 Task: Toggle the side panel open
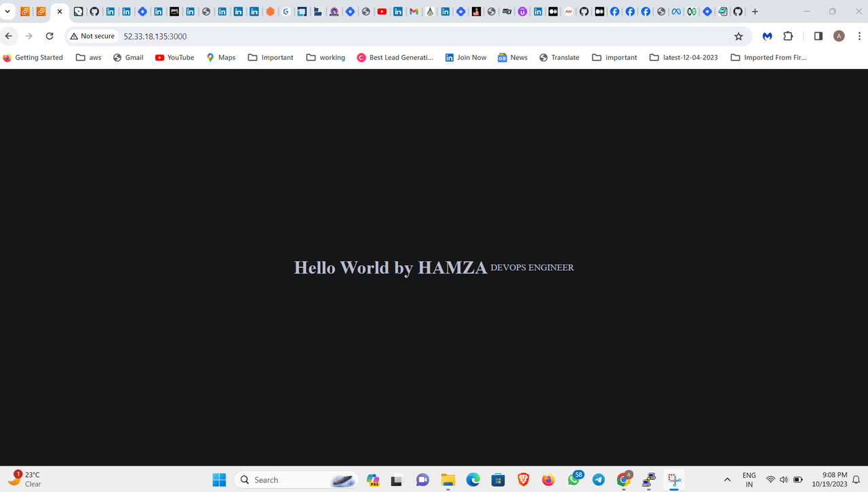coord(818,36)
